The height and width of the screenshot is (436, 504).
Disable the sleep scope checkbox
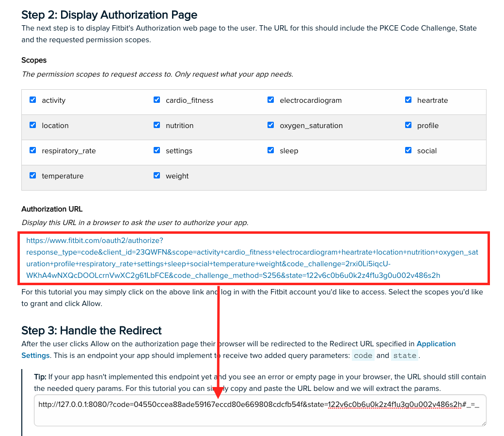(270, 150)
